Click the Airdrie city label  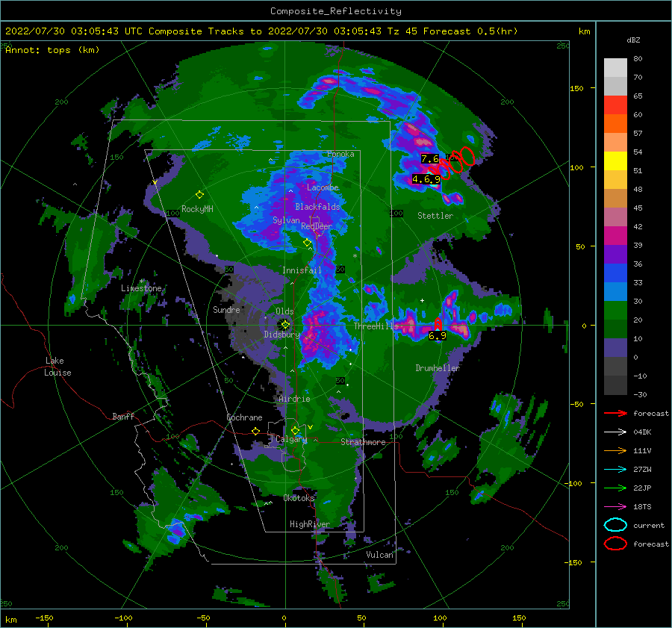tap(294, 399)
